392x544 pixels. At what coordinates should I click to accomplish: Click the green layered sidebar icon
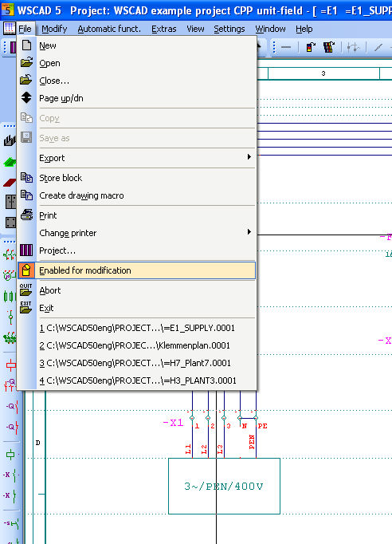coord(10,161)
